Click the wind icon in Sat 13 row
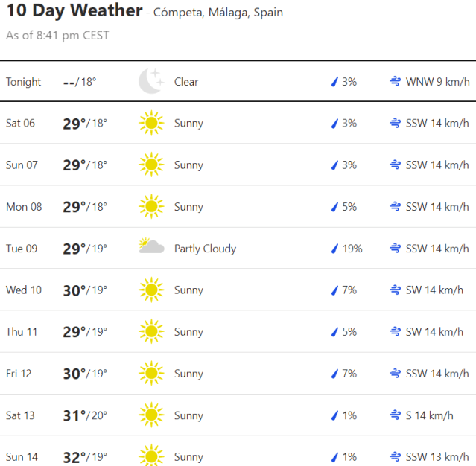Viewport: 476px width, 466px height. click(396, 415)
